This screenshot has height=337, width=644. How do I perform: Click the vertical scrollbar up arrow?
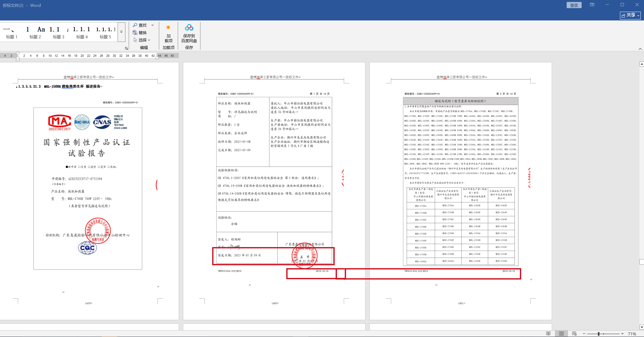coord(641,64)
